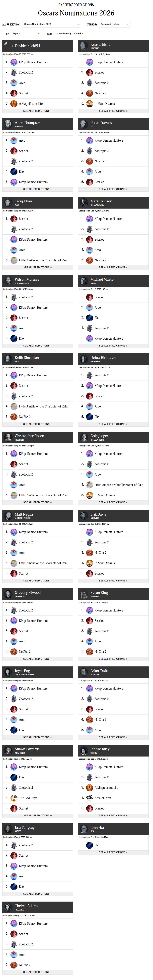
Task: Open Mark Johnson's name link
Action: click(101, 201)
